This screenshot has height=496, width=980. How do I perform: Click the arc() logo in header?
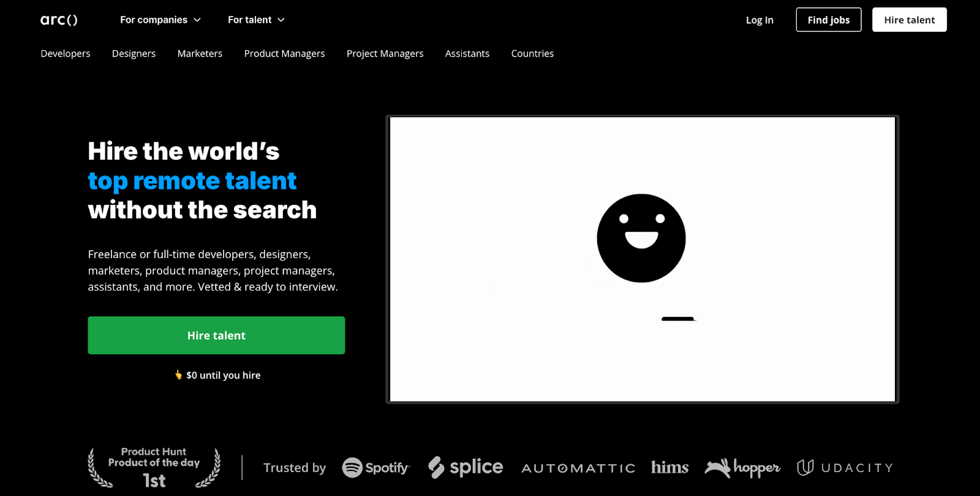point(59,20)
